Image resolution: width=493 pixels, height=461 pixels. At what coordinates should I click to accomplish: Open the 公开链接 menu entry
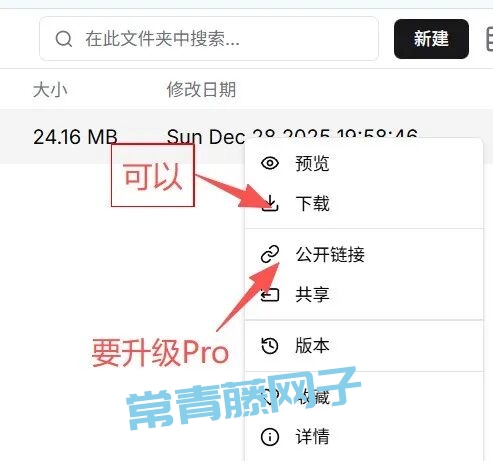[x=364, y=254]
